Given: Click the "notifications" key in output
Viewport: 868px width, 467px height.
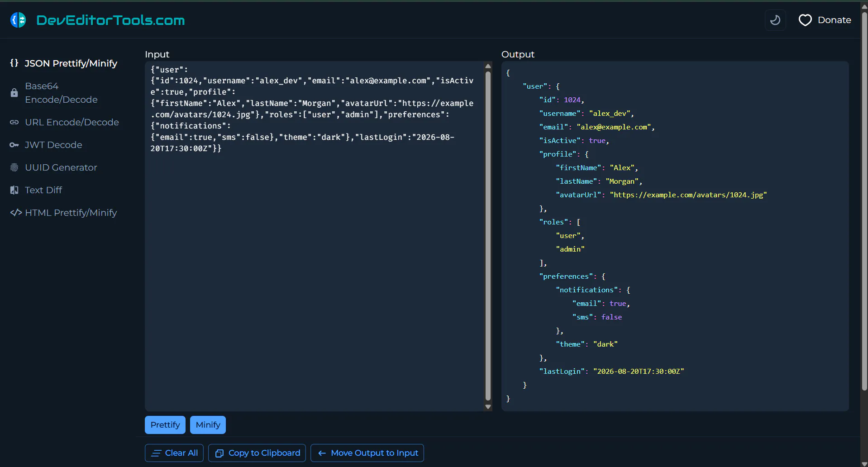Looking at the screenshot, I should pos(587,290).
